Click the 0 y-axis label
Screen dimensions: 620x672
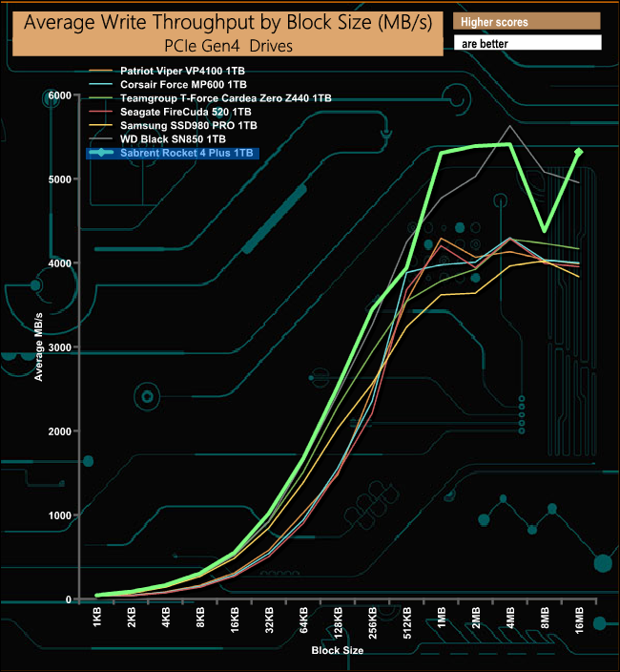coord(69,599)
